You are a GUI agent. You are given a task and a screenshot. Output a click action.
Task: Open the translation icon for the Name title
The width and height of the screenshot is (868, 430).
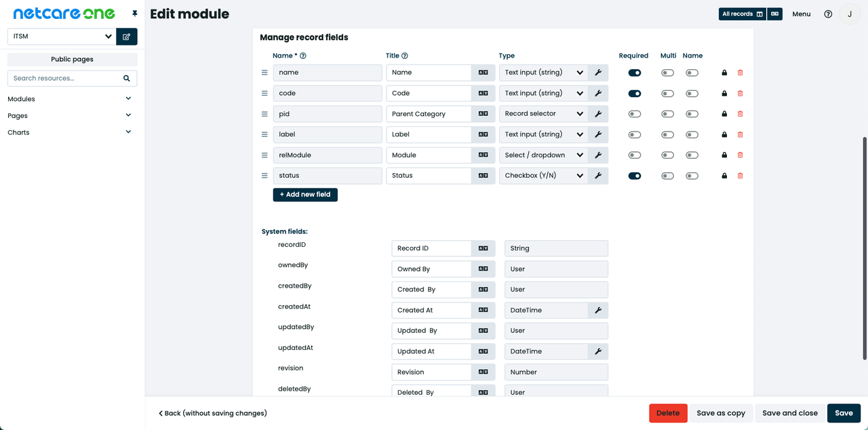[483, 73]
